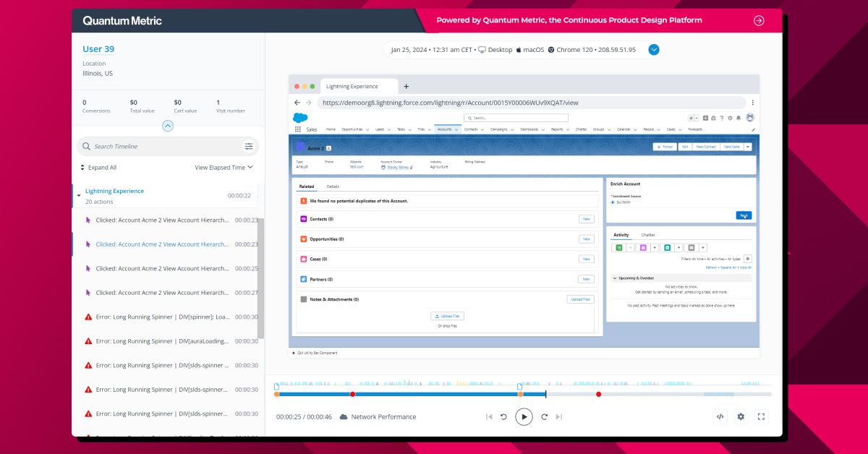
Task: Skip to previous event in playback
Action: 489,417
